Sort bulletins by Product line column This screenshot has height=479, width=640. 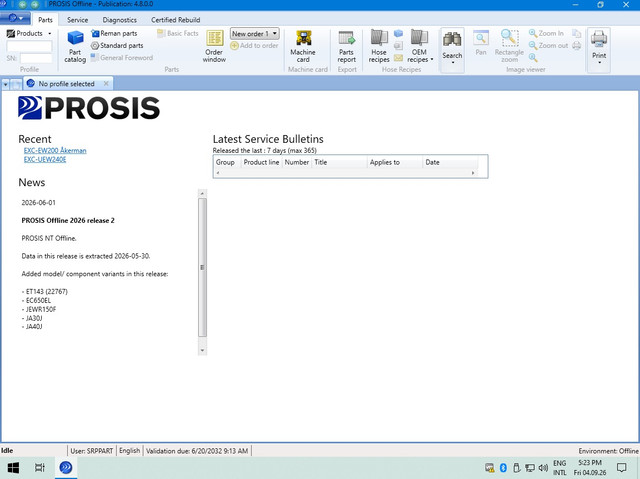261,162
